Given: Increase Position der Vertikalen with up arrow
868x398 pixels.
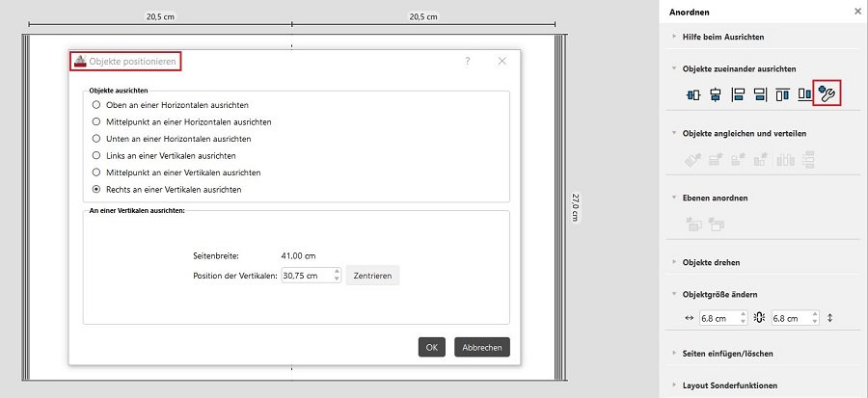Looking at the screenshot, I should [x=338, y=271].
